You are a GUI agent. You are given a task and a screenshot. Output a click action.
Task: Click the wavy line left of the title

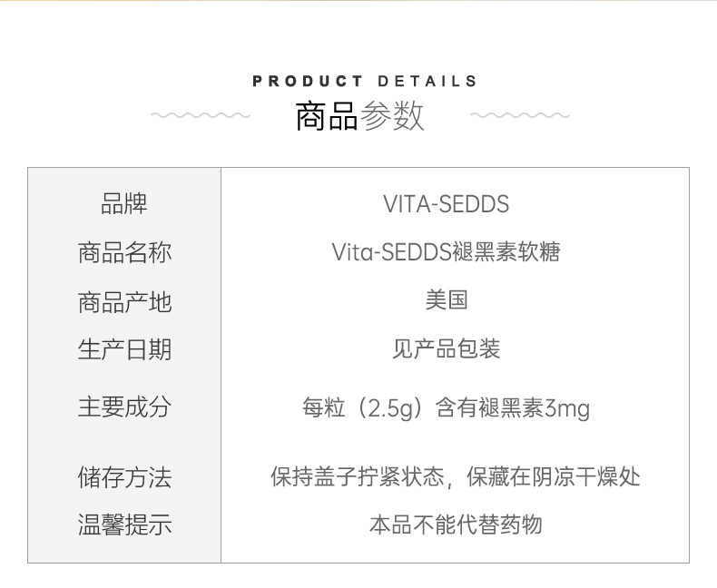pyautogui.click(x=200, y=116)
